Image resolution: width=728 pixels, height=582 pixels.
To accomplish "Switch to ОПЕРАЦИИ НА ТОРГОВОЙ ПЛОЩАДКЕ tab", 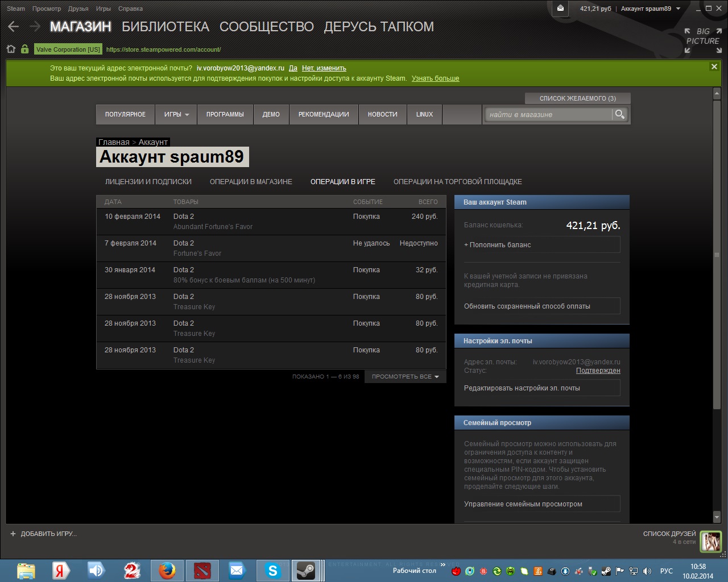I will coord(457,182).
